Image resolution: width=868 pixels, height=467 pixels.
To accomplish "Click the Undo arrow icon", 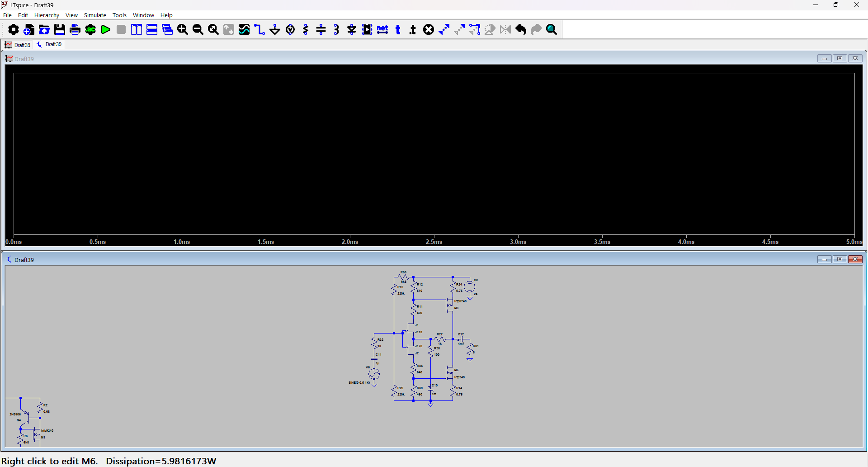I will click(521, 30).
